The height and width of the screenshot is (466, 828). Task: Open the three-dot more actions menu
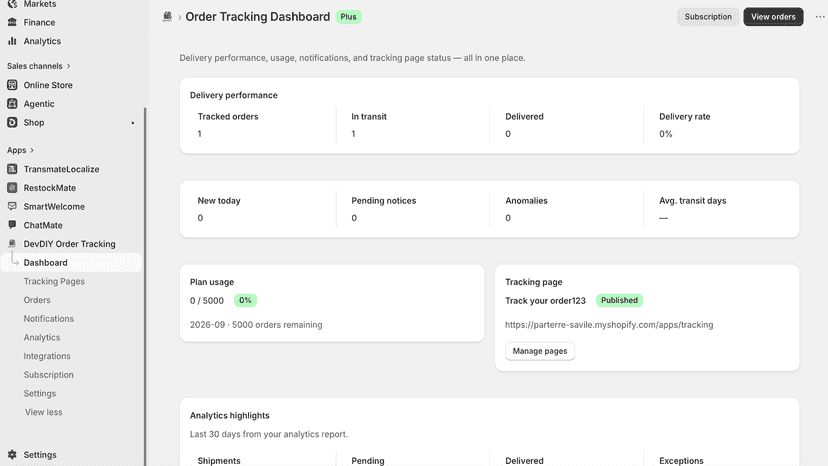point(820,16)
